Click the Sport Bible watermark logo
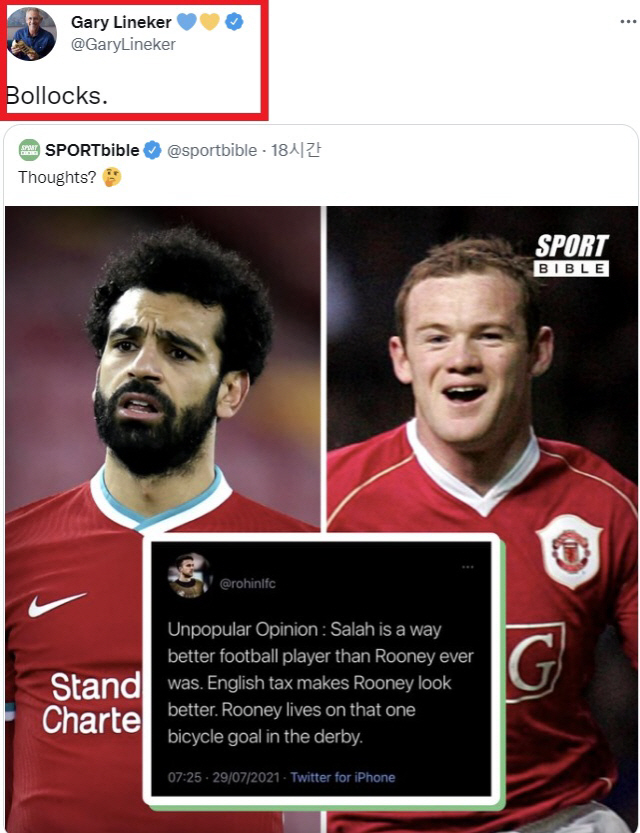640x833 pixels. (x=571, y=255)
